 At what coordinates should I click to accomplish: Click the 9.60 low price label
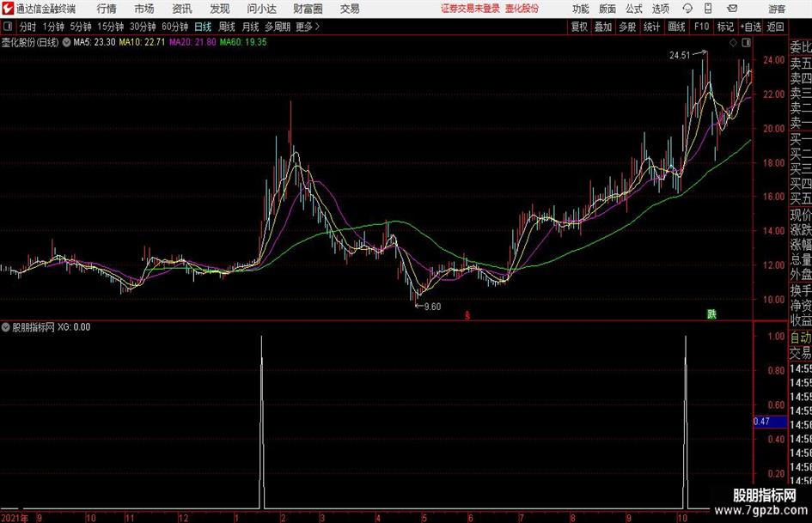(x=432, y=307)
